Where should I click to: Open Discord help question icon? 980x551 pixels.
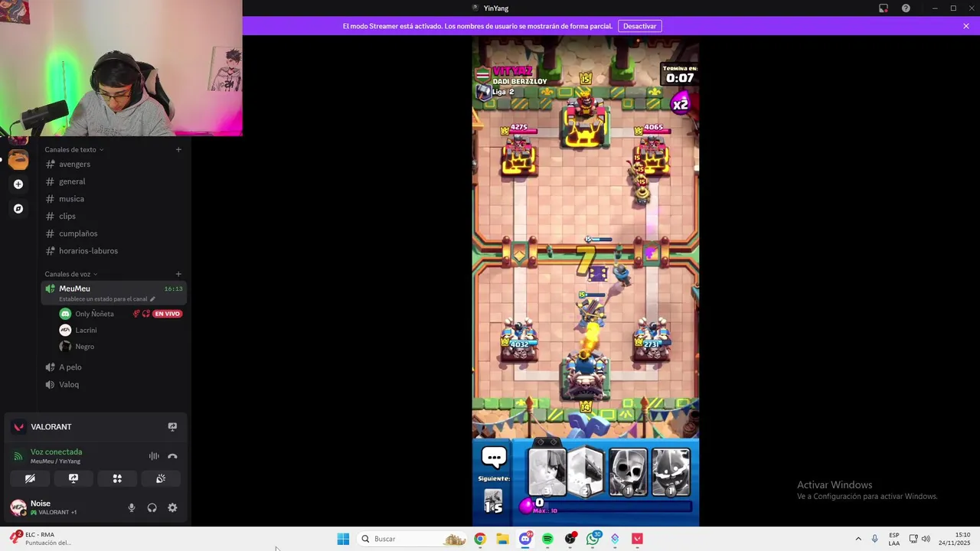906,8
